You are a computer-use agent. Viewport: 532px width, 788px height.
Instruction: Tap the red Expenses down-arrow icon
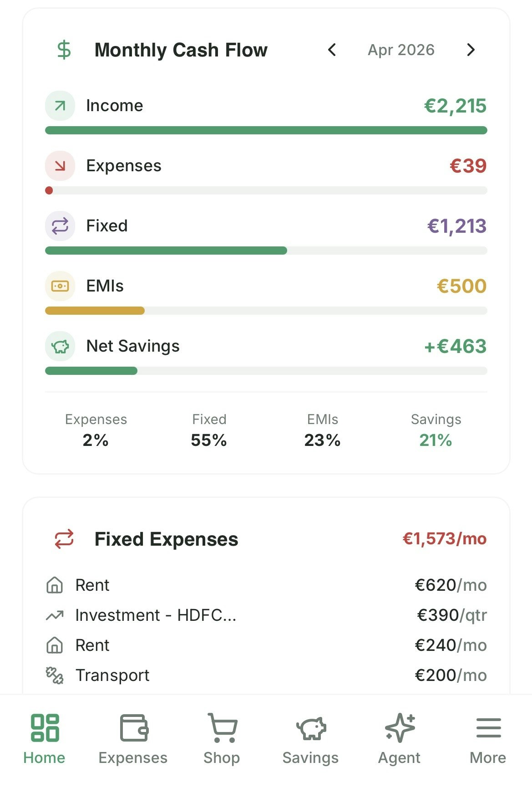pyautogui.click(x=60, y=166)
